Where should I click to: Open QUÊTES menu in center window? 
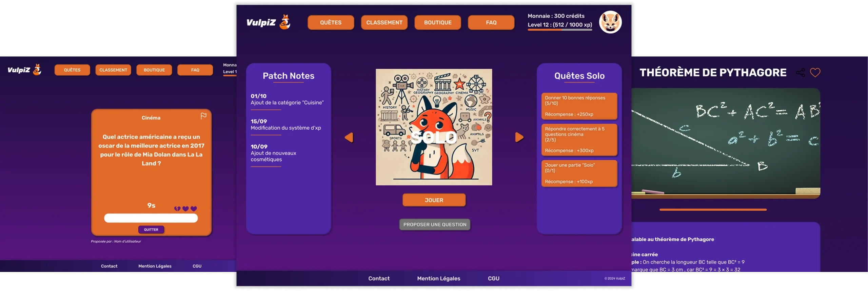(x=331, y=22)
